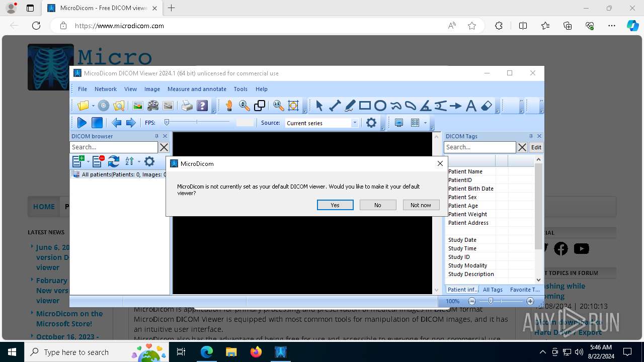Click No in the MicroDicom dialog
This screenshot has height=362, width=644.
378,205
